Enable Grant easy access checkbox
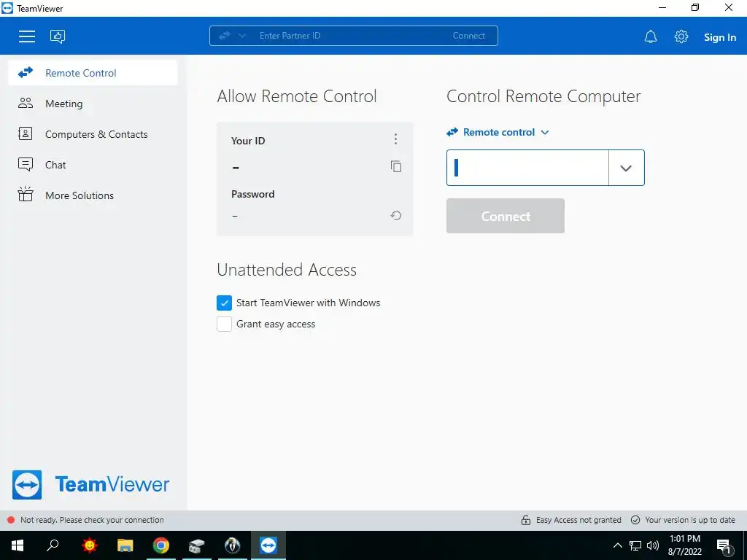Screen dimensions: 747x560 coord(225,324)
